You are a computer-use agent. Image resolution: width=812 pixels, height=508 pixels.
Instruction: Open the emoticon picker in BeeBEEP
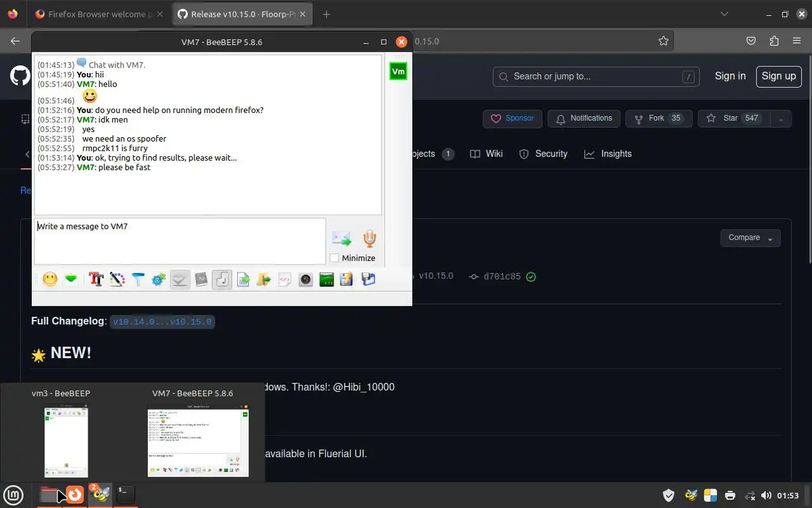tap(50, 279)
